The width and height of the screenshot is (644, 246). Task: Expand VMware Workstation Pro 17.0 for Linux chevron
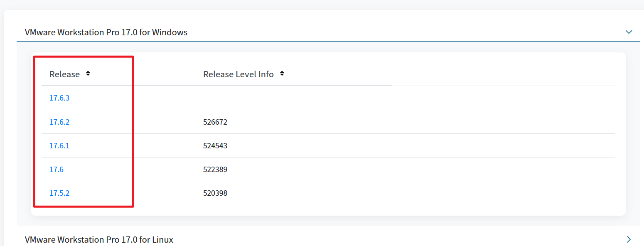point(629,239)
